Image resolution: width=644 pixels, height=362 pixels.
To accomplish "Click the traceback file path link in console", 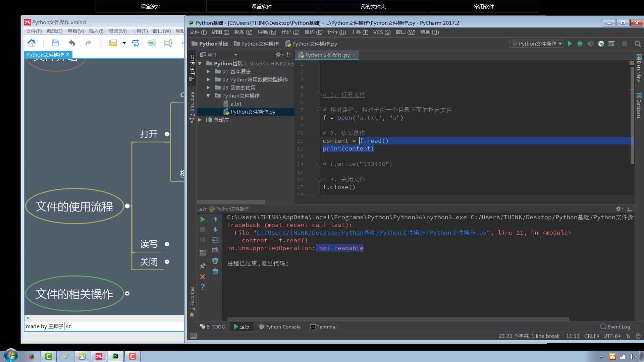I will coord(371,233).
